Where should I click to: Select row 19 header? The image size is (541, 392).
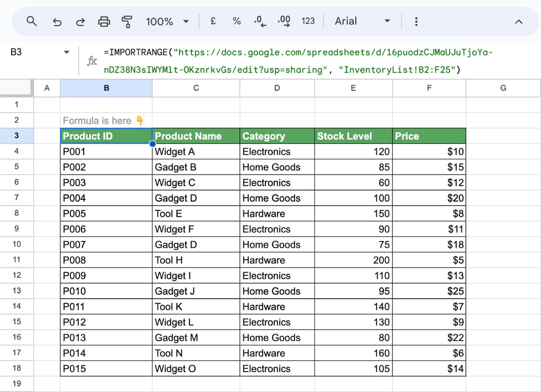(x=16, y=384)
